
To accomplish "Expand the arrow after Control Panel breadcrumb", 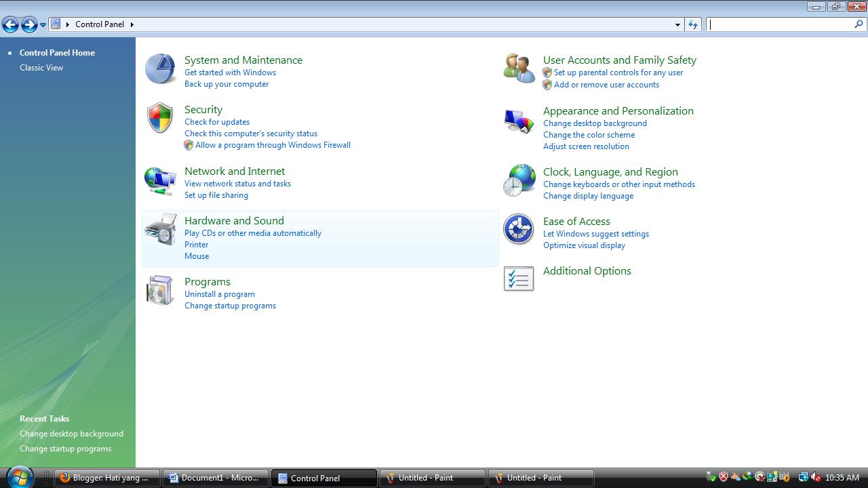I will pos(132,24).
